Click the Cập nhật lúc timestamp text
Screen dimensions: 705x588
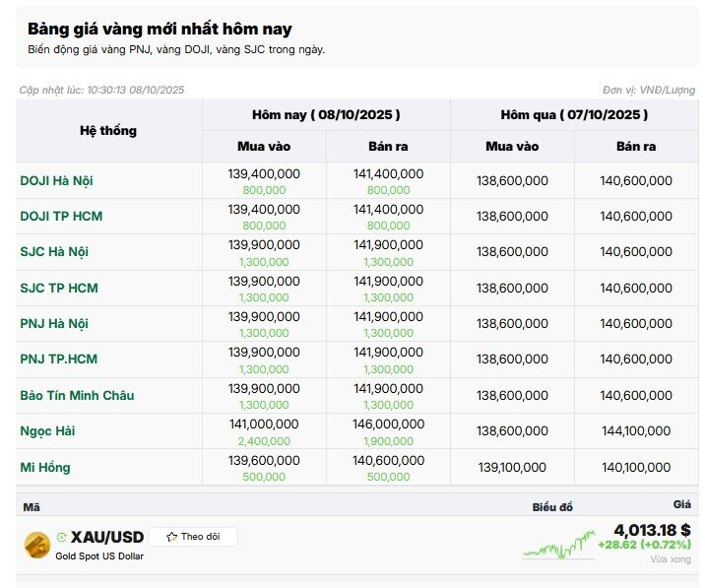click(x=101, y=90)
